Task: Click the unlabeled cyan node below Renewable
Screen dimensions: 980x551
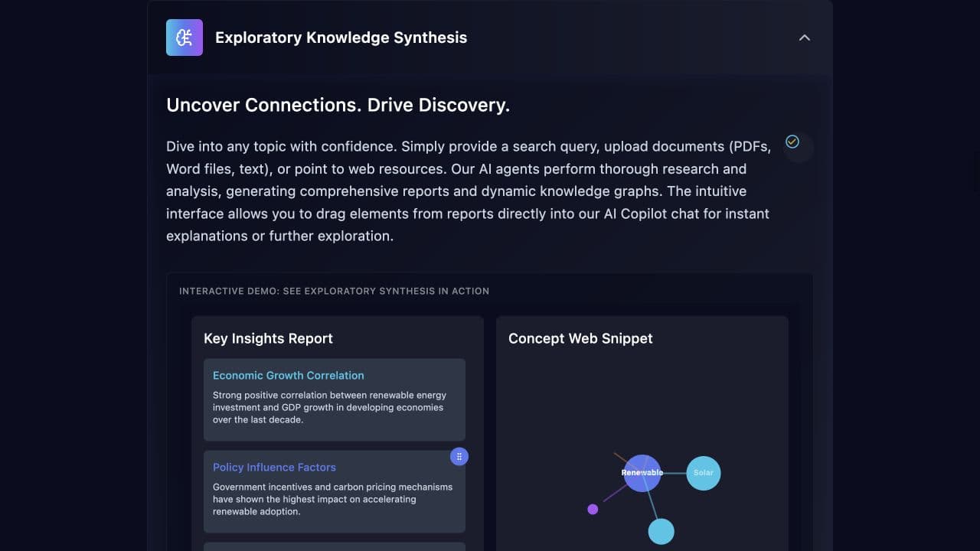Action: 661,531
